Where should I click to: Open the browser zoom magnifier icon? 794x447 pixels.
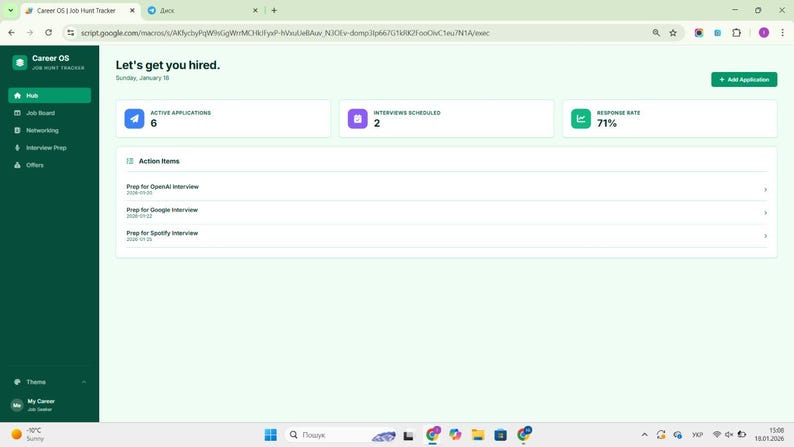point(656,33)
